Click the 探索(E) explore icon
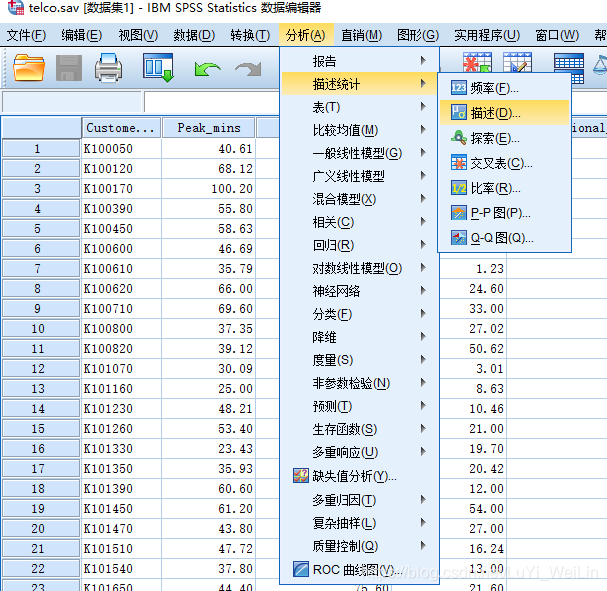Image resolution: width=607 pixels, height=591 pixels. tap(458, 138)
